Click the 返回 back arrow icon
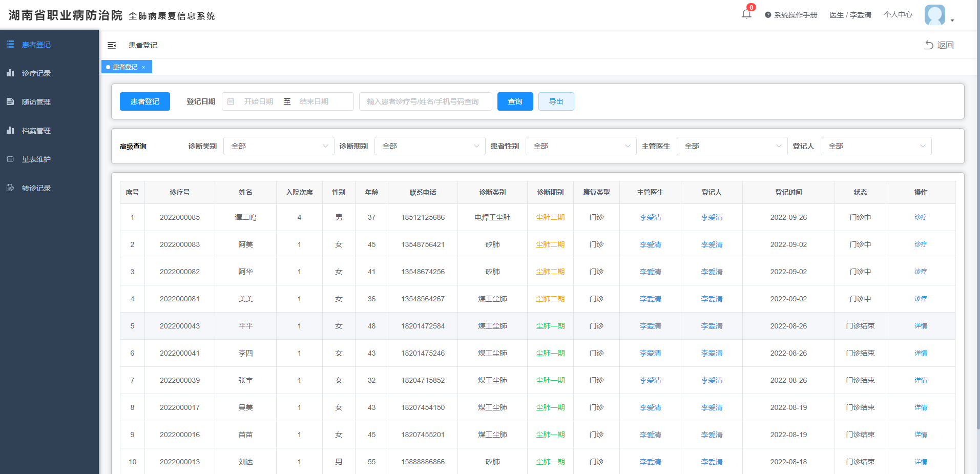Image resolution: width=980 pixels, height=474 pixels. pos(928,45)
